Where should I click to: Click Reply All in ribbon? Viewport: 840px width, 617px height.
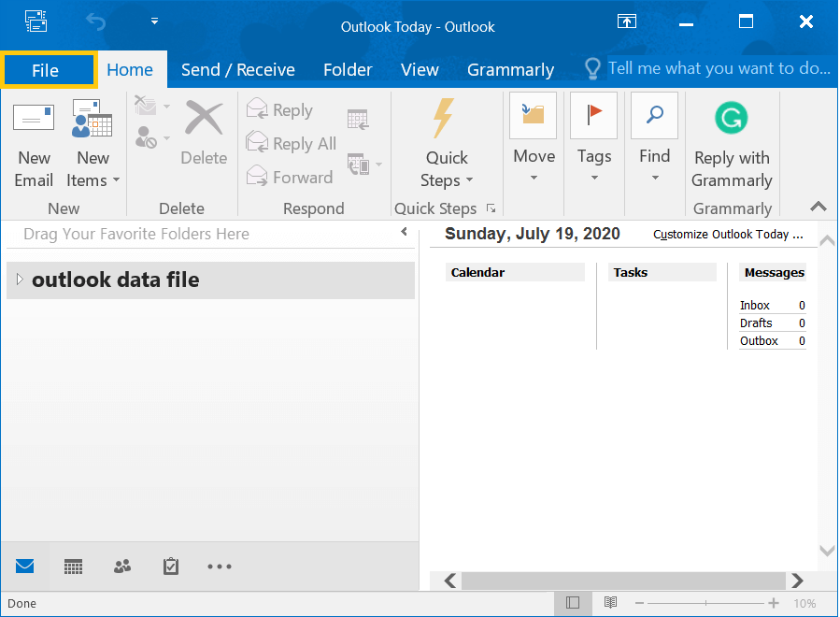click(292, 143)
